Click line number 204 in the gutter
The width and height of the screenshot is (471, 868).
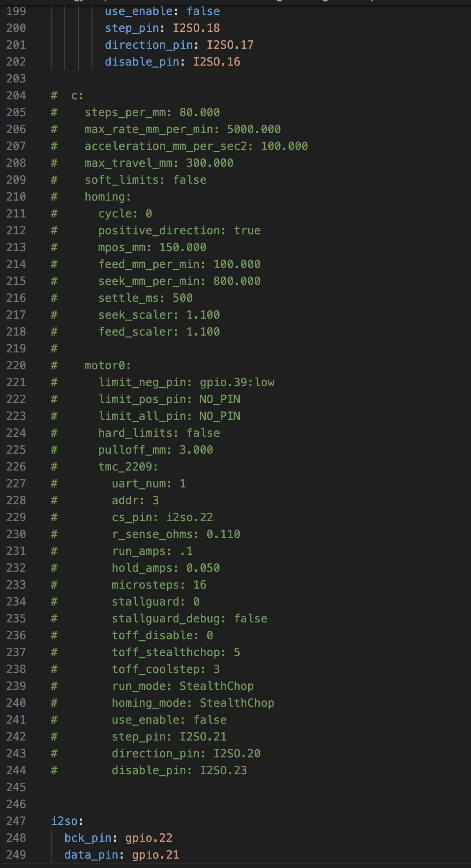pos(16,96)
